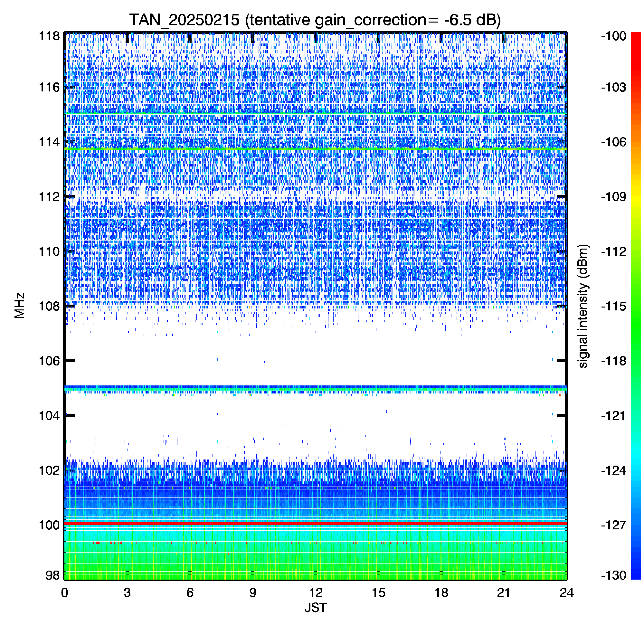Click the 102 label on the frequency axis
This screenshot has width=644, height=644.
[49, 470]
